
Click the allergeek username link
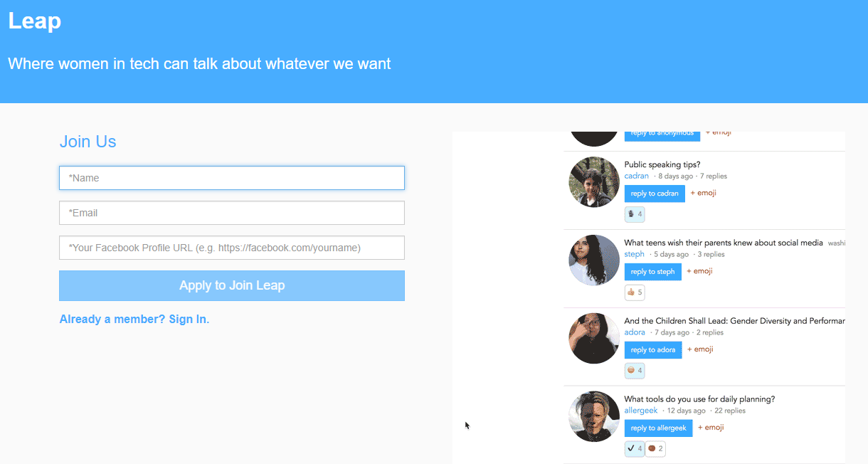point(641,411)
